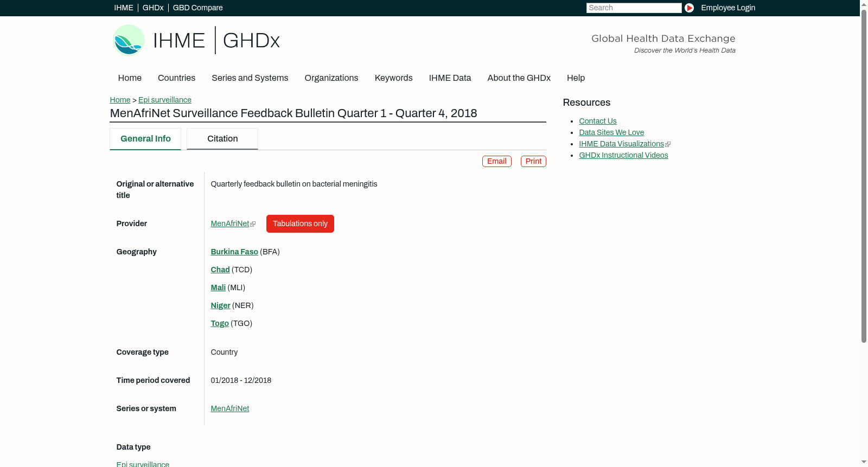The width and height of the screenshot is (868, 467).
Task: Click Employee Login
Action: pos(728,8)
